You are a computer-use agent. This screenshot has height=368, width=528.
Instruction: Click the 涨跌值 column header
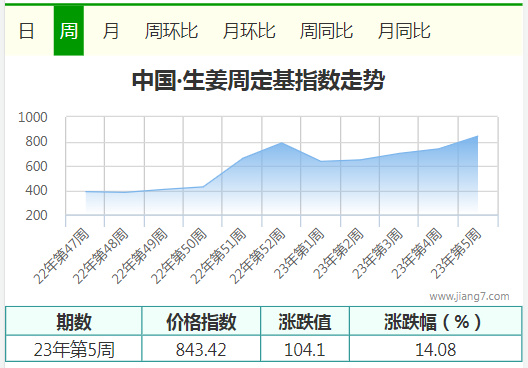pos(305,322)
